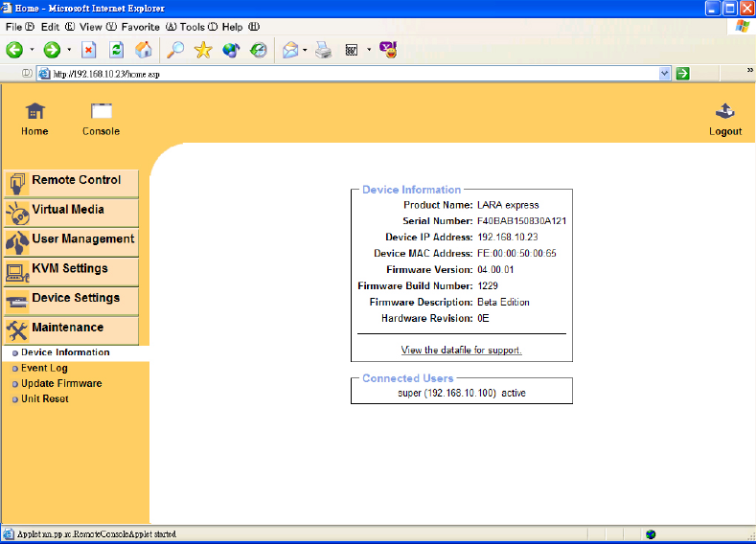Open the Help menu
This screenshot has width=756, height=544.
coord(241,27)
